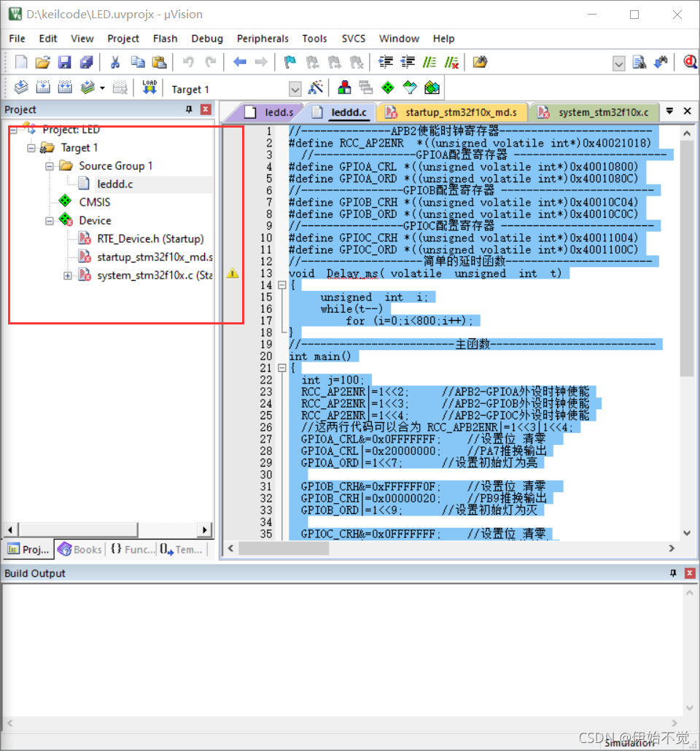Rebuild all target files
700x751 pixels.
(x=65, y=87)
